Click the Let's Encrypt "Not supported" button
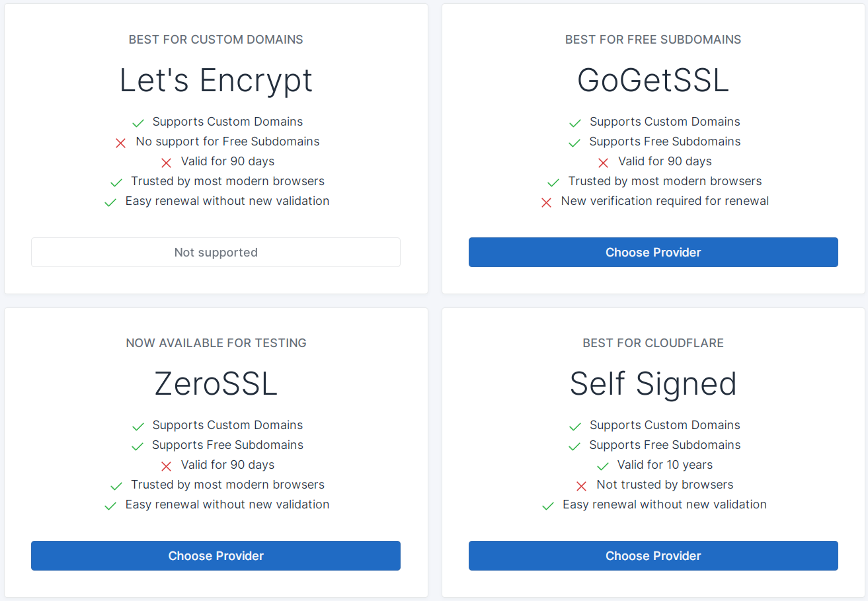 pos(216,253)
